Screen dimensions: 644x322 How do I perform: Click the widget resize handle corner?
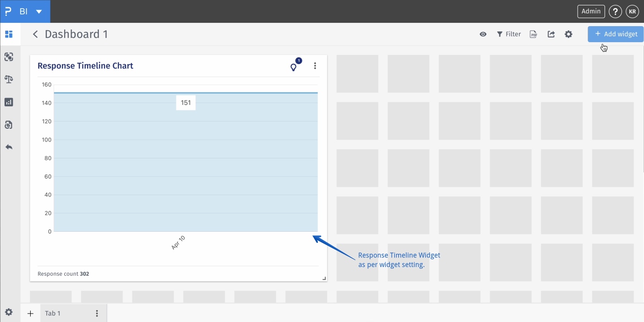coord(324,278)
